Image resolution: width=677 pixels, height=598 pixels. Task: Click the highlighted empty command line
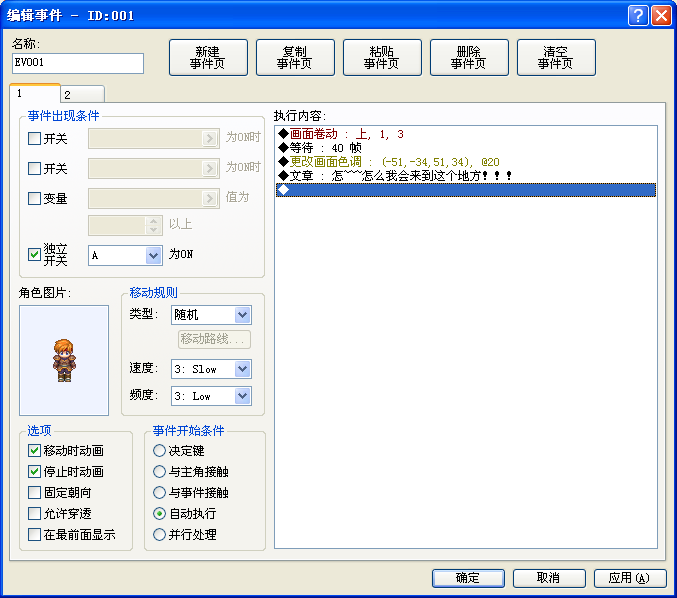(466, 190)
